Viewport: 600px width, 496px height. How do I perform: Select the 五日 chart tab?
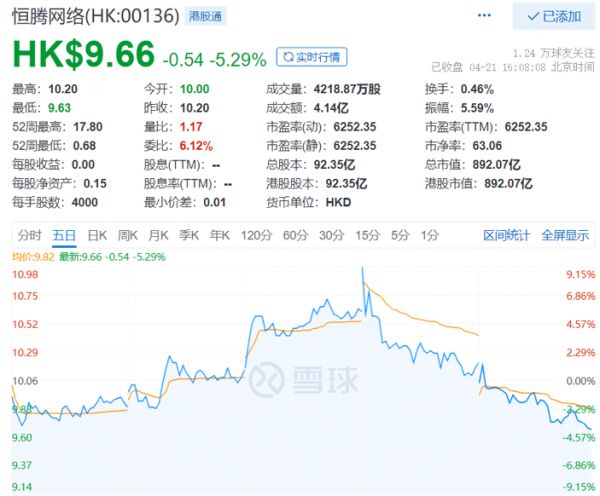click(64, 235)
